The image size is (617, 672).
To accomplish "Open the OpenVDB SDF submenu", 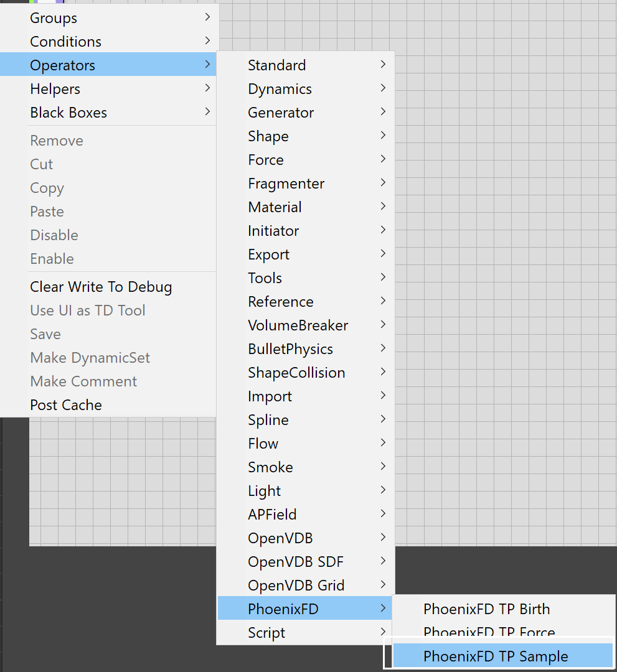I will click(x=305, y=561).
